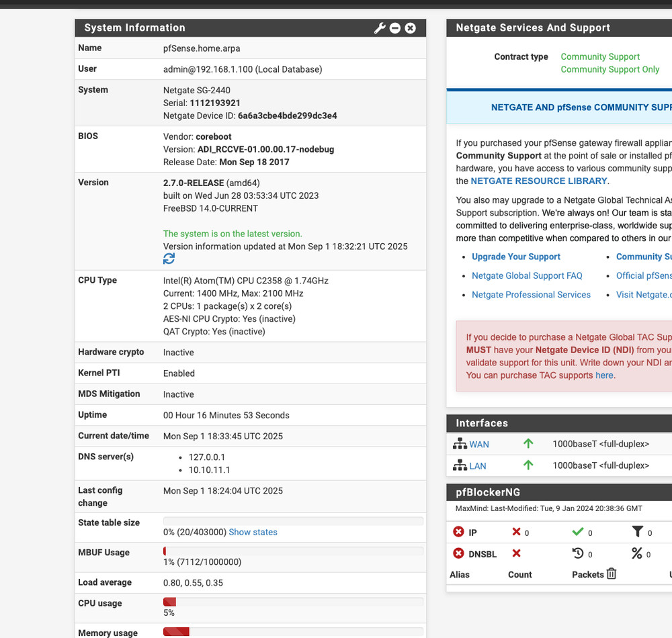Viewport: 672px width, 638px height.
Task: Open the Upgrade Your Support link
Action: click(x=515, y=257)
